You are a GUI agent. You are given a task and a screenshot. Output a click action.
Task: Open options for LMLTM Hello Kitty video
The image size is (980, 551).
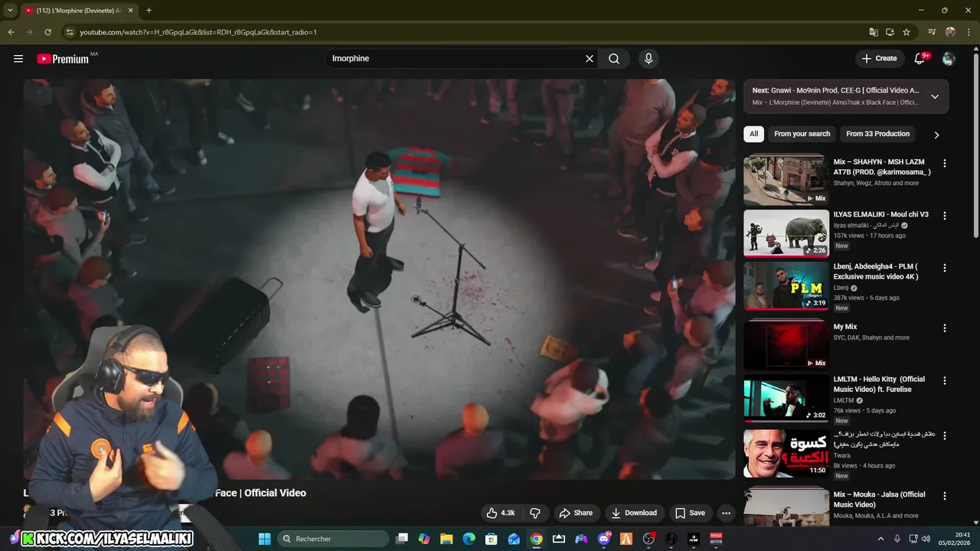(945, 380)
